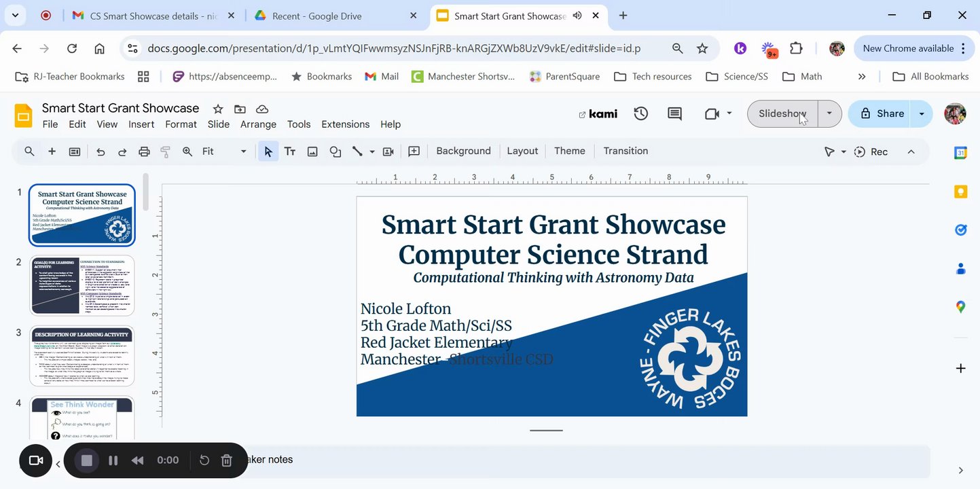Open the Extensions menu
980x489 pixels.
[x=346, y=124]
